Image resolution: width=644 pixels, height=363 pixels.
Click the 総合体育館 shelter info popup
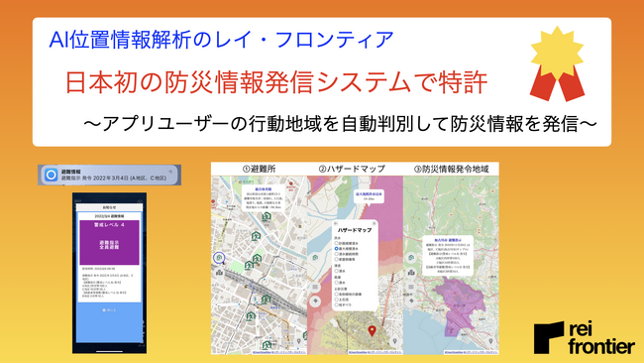click(x=263, y=198)
